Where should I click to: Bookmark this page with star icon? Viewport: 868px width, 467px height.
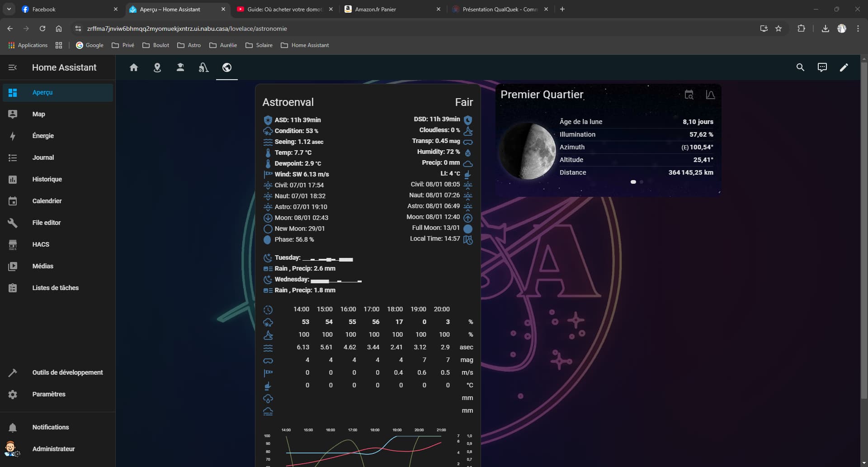pos(778,29)
